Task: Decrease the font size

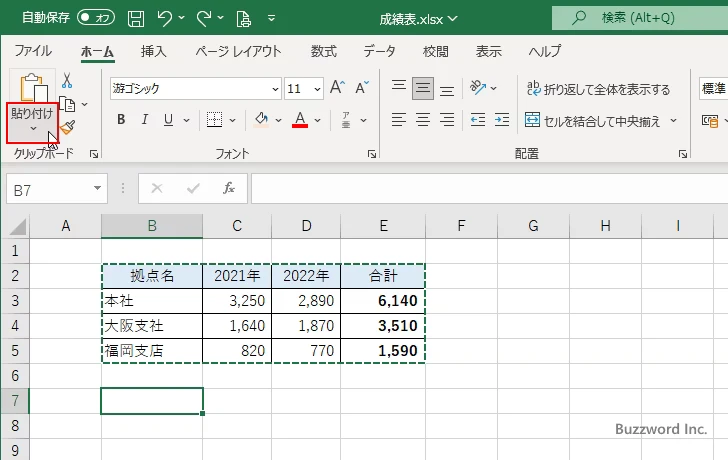Action: click(362, 88)
